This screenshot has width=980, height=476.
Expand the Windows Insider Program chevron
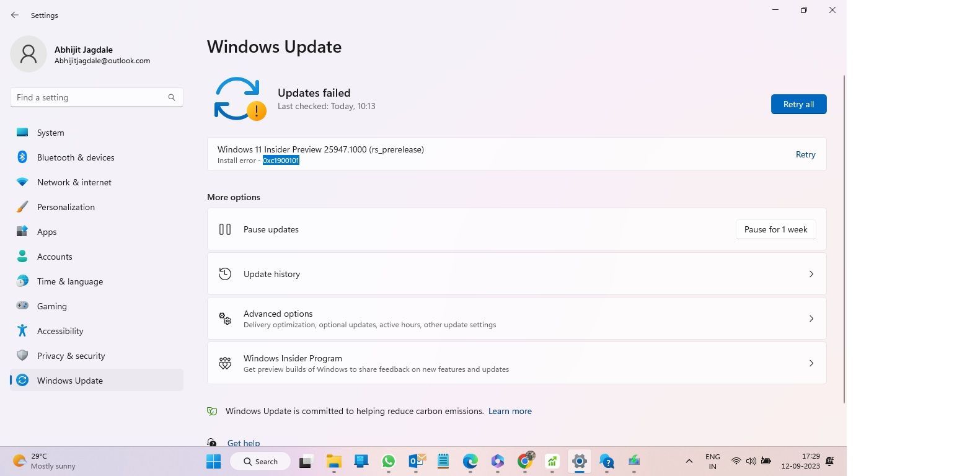811,363
